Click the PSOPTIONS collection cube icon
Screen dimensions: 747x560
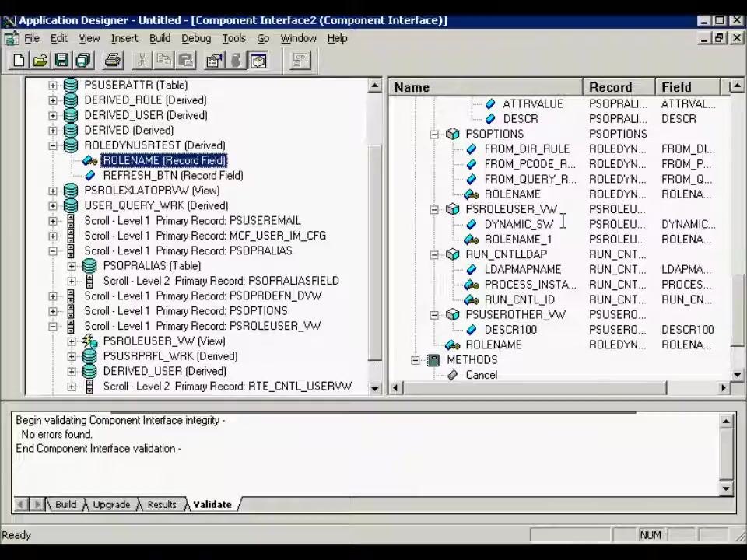453,134
